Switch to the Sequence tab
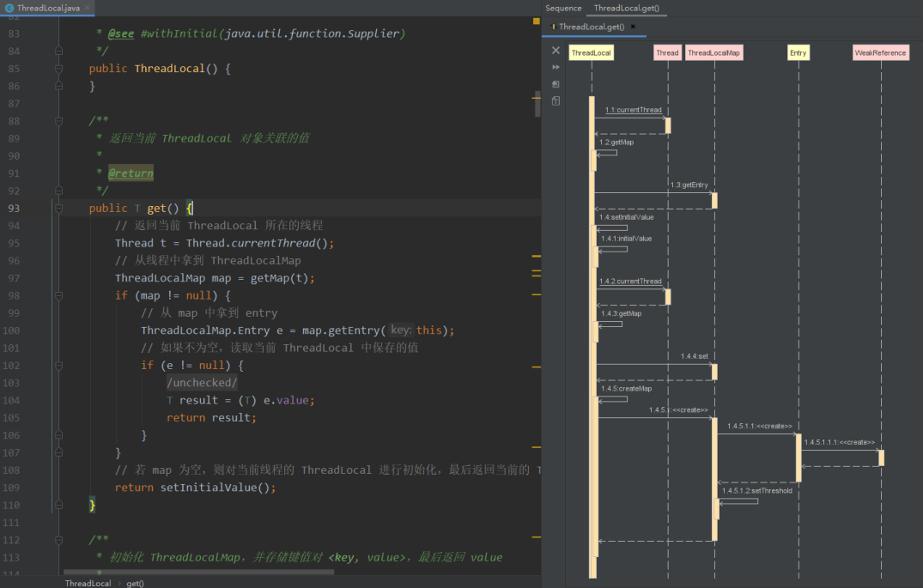The height and width of the screenshot is (588, 923). [x=563, y=8]
